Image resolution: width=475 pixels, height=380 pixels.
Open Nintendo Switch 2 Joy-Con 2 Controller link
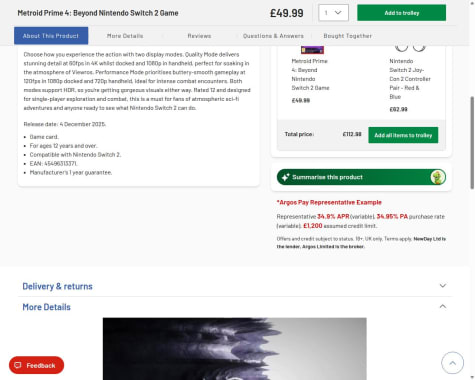point(410,79)
